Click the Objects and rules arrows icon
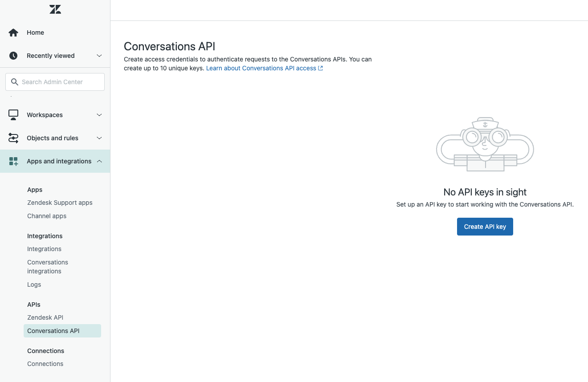Image resolution: width=588 pixels, height=382 pixels. pyautogui.click(x=13, y=138)
